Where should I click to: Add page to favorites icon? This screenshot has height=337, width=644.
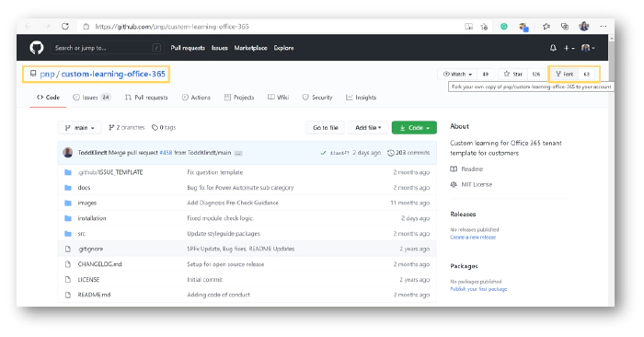tap(484, 27)
